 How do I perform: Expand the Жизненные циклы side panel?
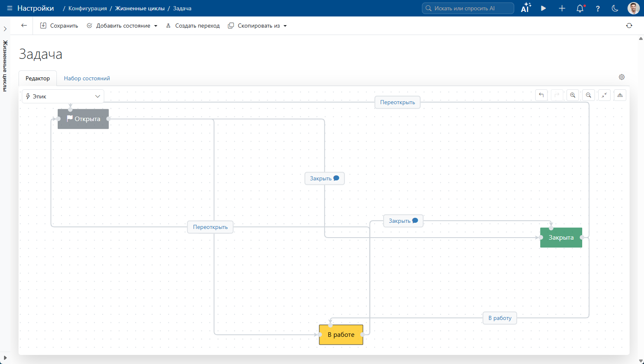click(5, 29)
